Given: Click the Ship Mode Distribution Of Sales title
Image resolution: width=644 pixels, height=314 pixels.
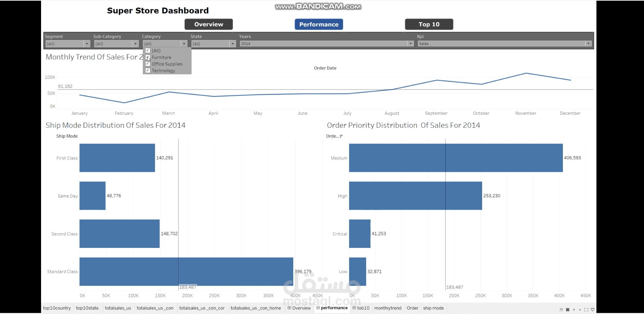Looking at the screenshot, I should tap(116, 125).
